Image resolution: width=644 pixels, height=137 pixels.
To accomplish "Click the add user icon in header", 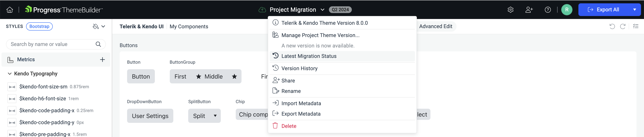I will coord(529,10).
